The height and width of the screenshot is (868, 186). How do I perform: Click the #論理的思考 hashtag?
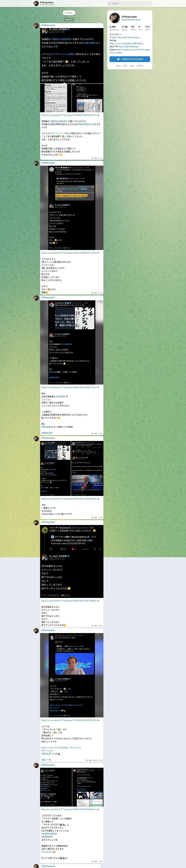[47, 433]
